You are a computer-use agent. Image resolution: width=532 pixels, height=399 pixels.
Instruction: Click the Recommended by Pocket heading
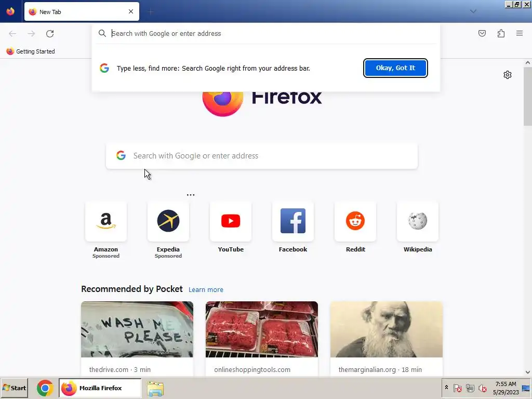pos(131,289)
